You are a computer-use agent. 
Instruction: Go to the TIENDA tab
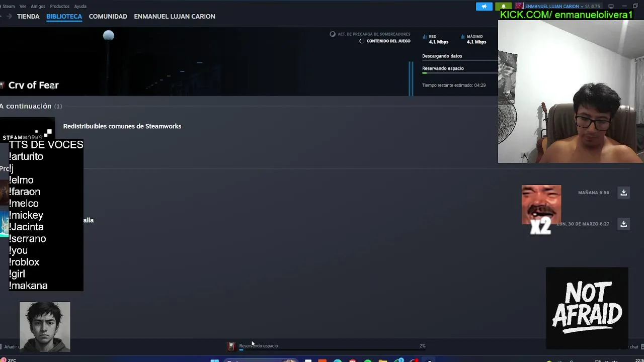[x=28, y=16]
